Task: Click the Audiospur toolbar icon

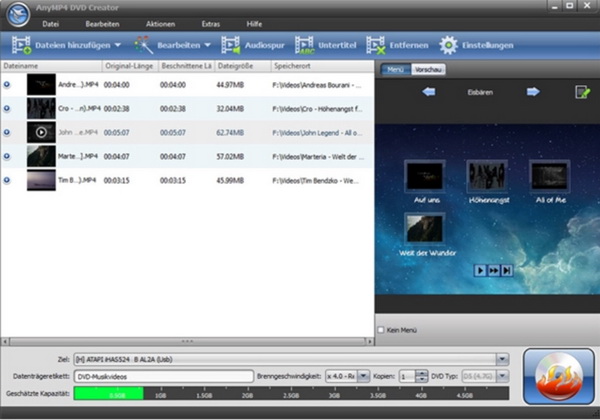Action: pyautogui.click(x=232, y=45)
